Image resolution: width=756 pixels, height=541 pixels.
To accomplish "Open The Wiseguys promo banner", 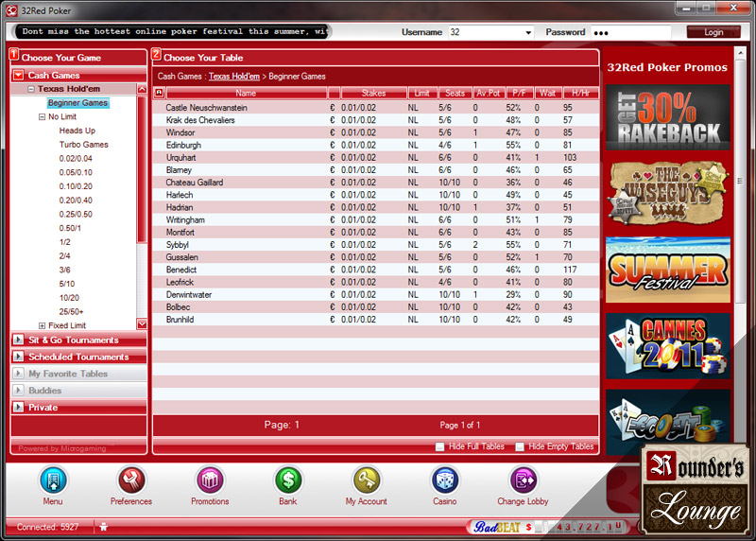I will pos(668,194).
